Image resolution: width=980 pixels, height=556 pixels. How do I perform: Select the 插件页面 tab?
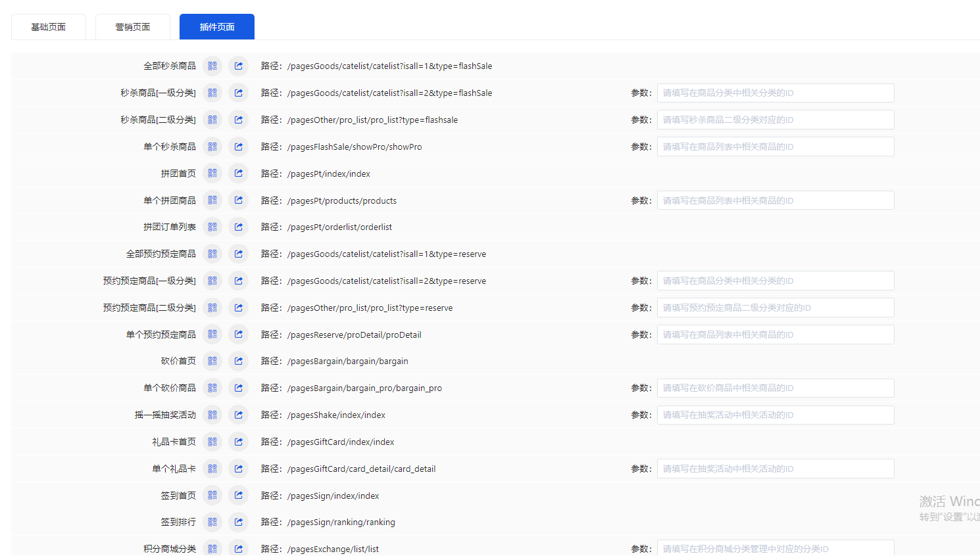tap(217, 27)
